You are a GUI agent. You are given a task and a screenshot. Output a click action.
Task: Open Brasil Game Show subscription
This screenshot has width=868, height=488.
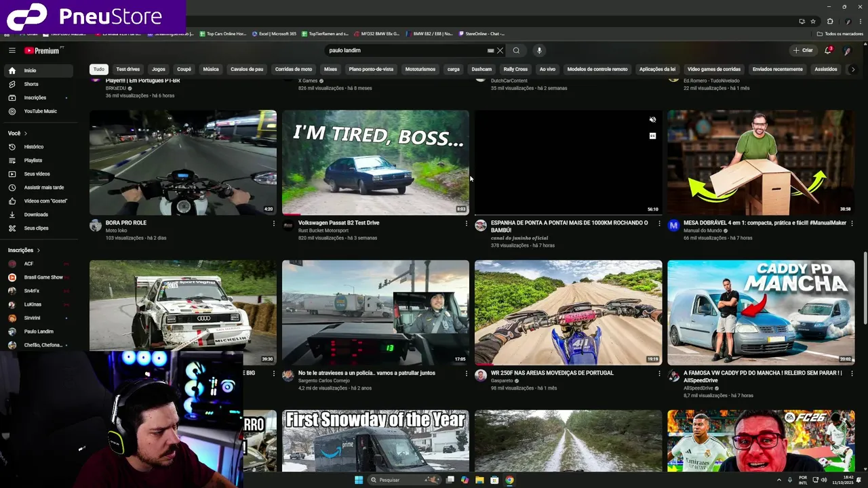[38, 277]
